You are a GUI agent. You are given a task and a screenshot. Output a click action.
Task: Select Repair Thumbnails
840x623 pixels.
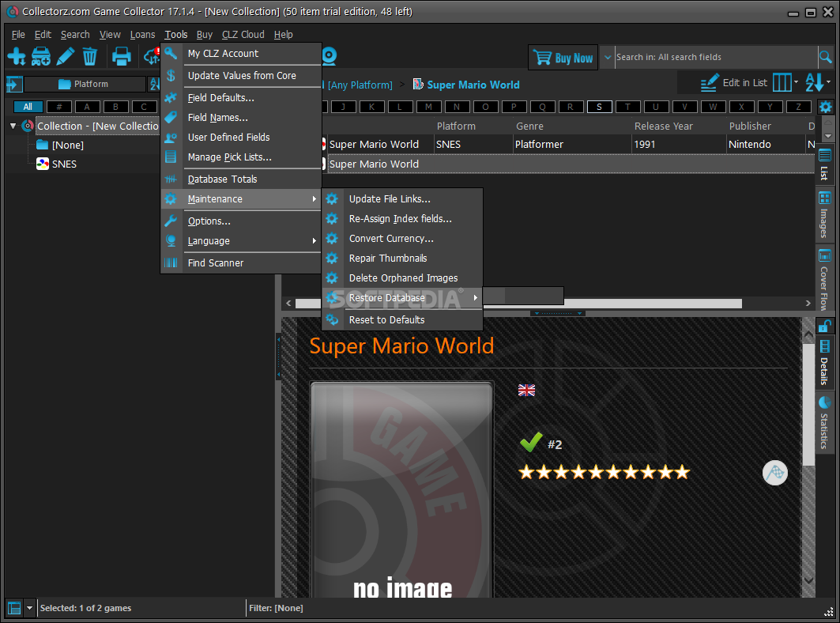tap(402, 259)
